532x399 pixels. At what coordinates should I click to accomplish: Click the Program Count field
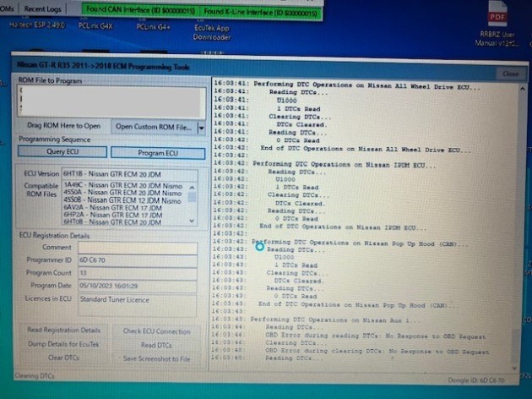(138, 273)
